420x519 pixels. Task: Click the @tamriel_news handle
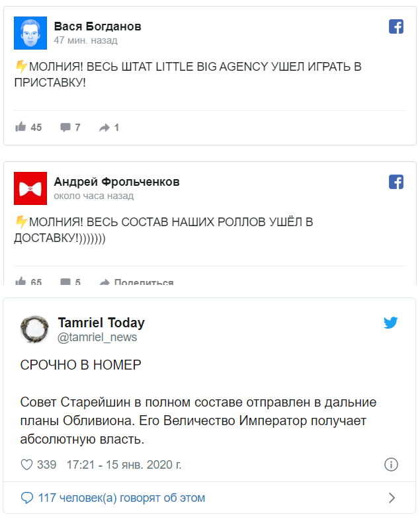point(97,337)
